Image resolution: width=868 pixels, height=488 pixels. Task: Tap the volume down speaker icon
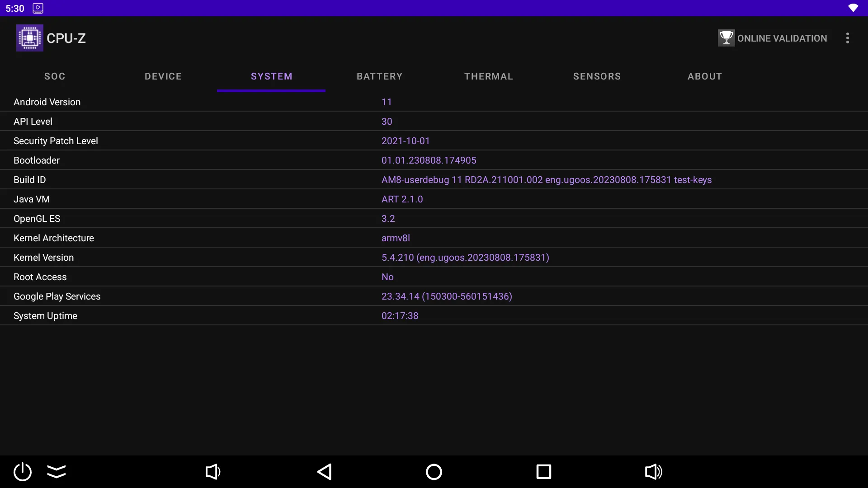click(213, 472)
